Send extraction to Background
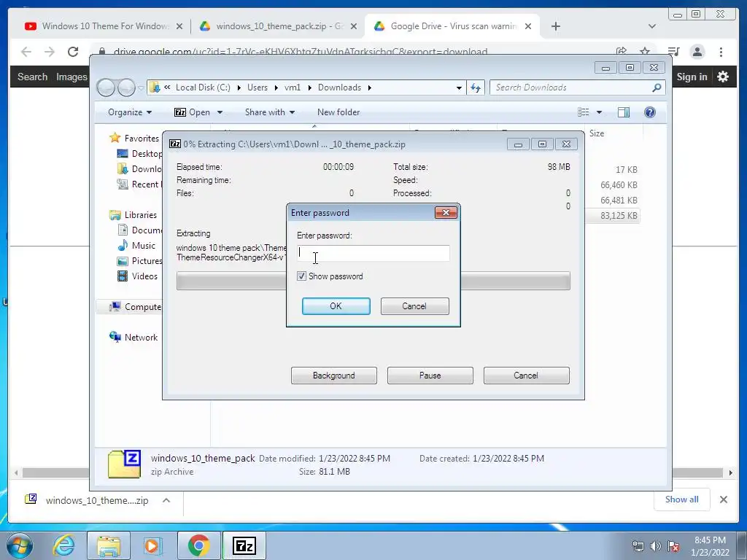Viewport: 747px width, 560px height. click(334, 376)
